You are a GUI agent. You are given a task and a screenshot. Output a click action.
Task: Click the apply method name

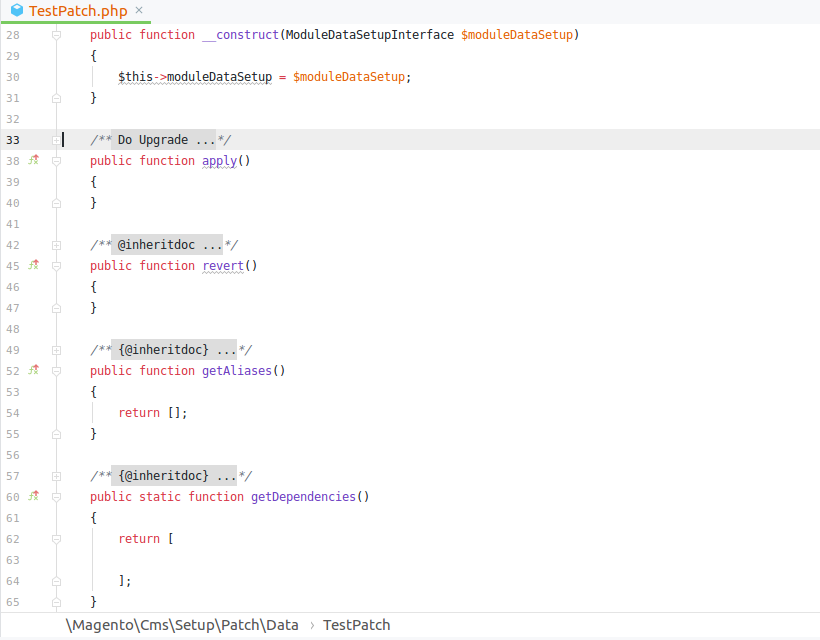coord(219,161)
